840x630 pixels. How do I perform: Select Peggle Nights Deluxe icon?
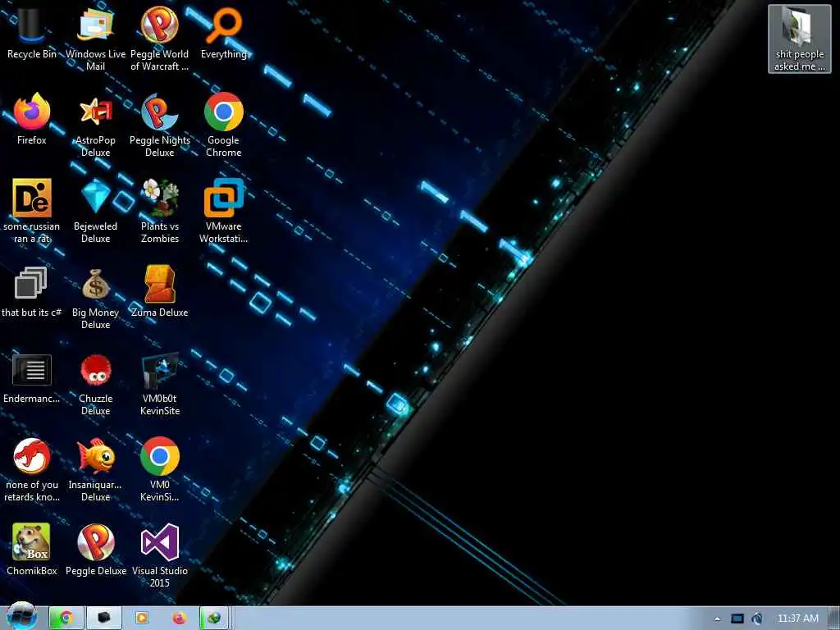(160, 125)
